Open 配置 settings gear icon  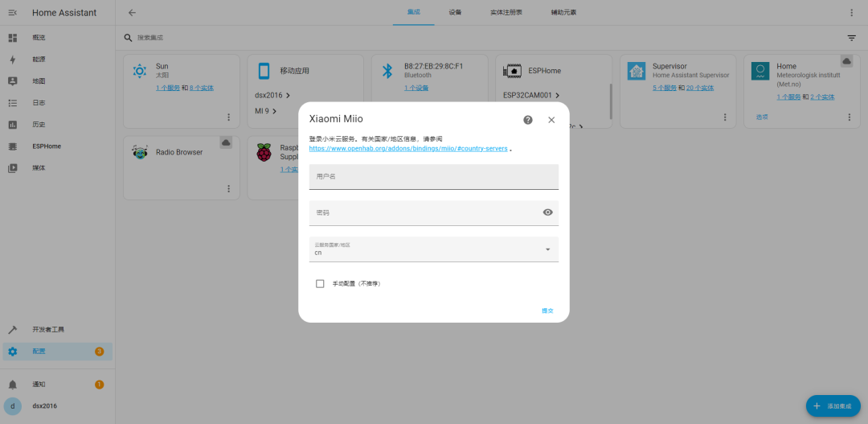[13, 352]
